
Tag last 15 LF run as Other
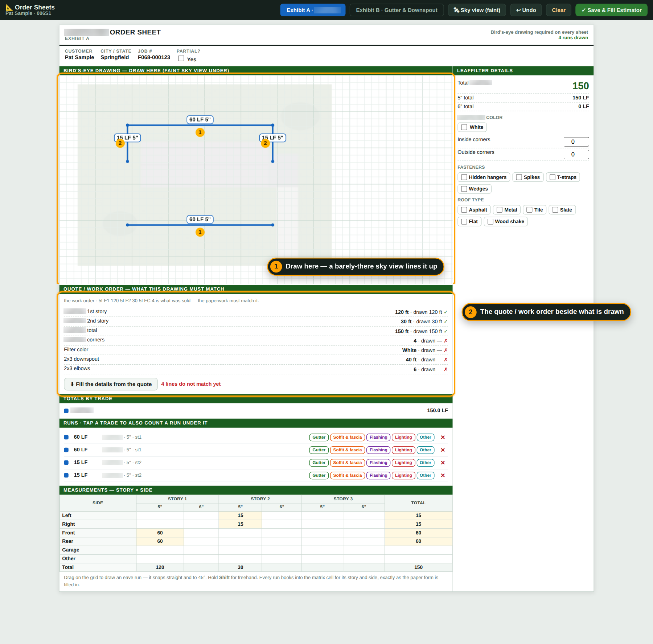click(426, 475)
